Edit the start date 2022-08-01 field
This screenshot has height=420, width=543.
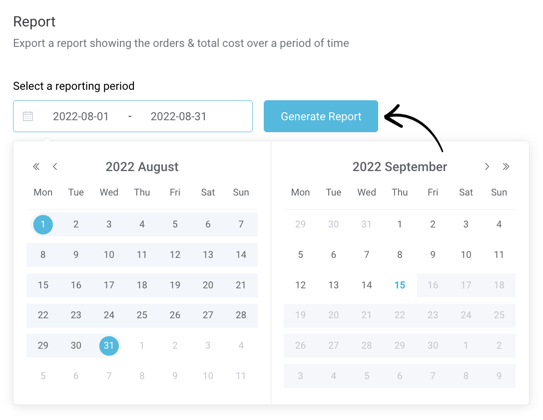click(80, 116)
